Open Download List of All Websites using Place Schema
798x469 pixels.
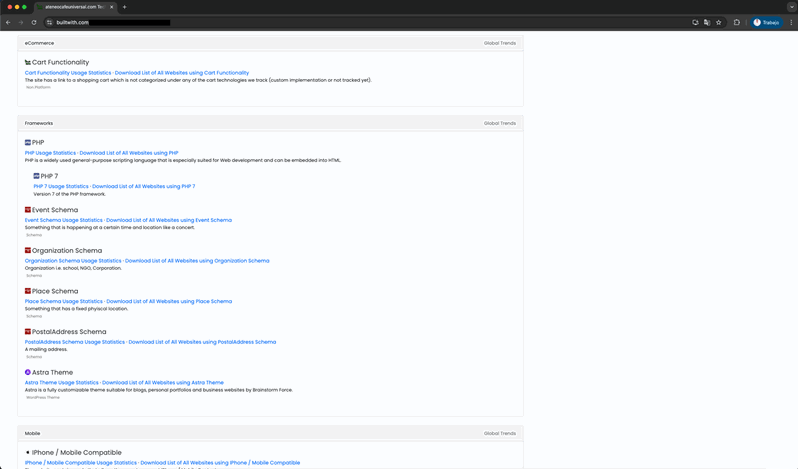[169, 301]
